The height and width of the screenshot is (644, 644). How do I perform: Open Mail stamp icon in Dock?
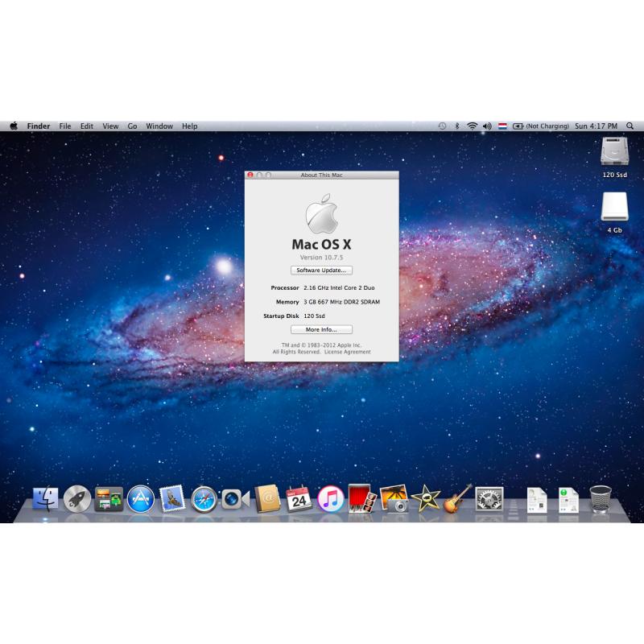pyautogui.click(x=172, y=498)
